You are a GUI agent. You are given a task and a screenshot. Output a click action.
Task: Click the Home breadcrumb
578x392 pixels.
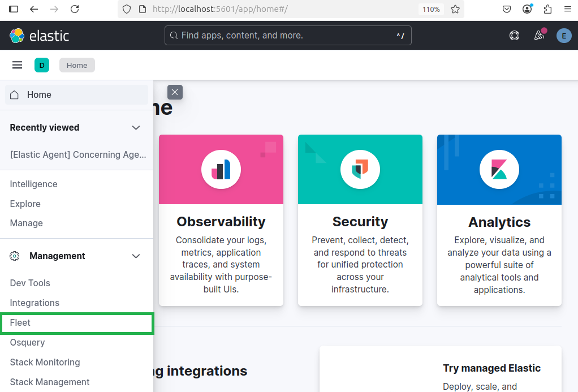point(77,65)
